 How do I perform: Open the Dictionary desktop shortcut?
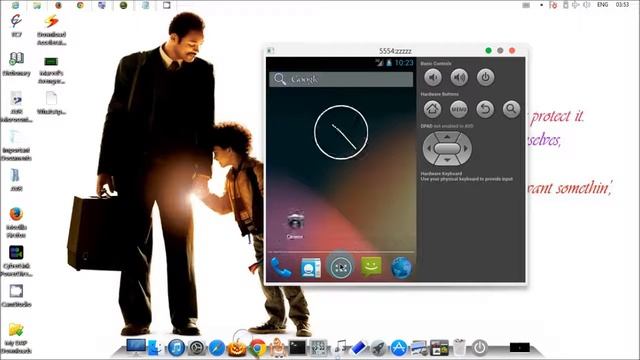[16, 64]
